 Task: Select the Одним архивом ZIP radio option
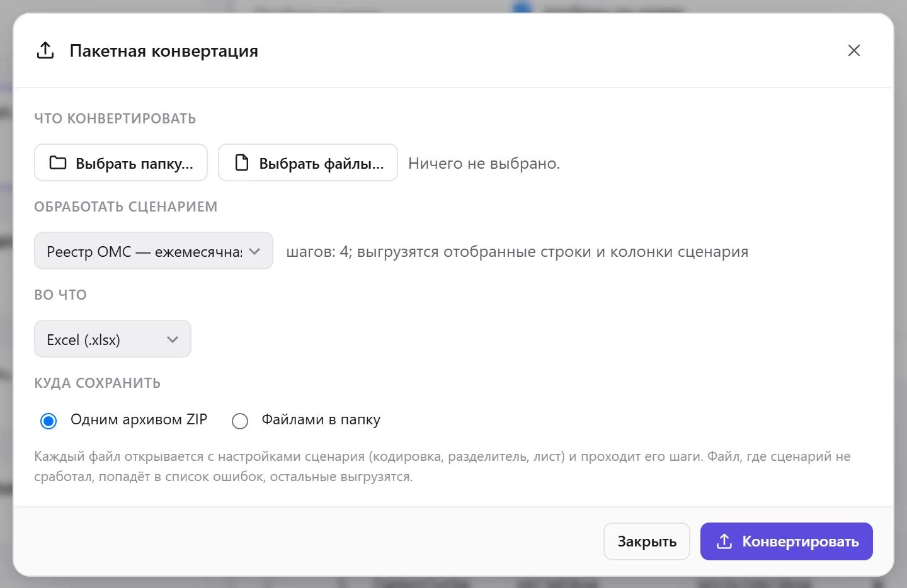[x=48, y=421]
